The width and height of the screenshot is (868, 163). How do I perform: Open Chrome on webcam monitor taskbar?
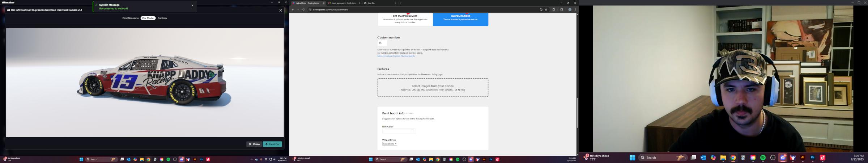coord(733,158)
